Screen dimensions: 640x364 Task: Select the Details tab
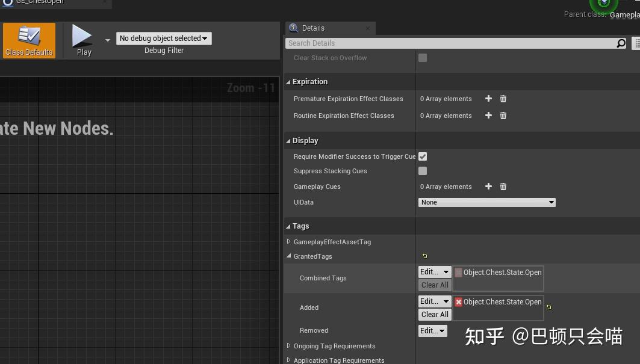[x=313, y=28]
